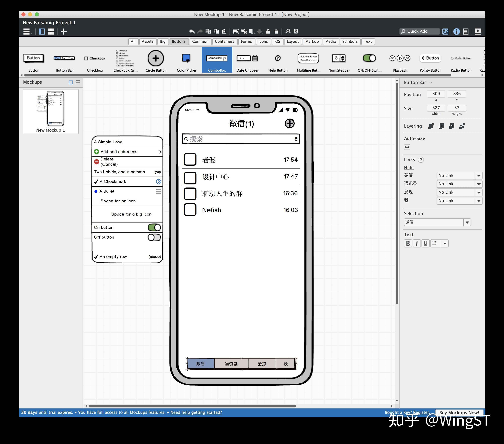Click the Lock icon in toolbar
504x444 pixels.
[x=268, y=31]
